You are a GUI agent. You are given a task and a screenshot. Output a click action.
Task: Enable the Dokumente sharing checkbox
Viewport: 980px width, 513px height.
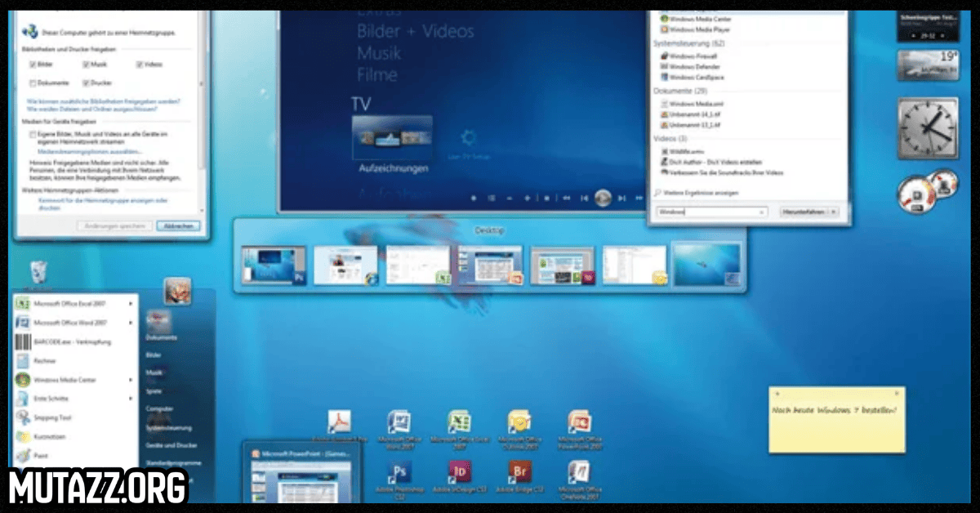pos(33,83)
